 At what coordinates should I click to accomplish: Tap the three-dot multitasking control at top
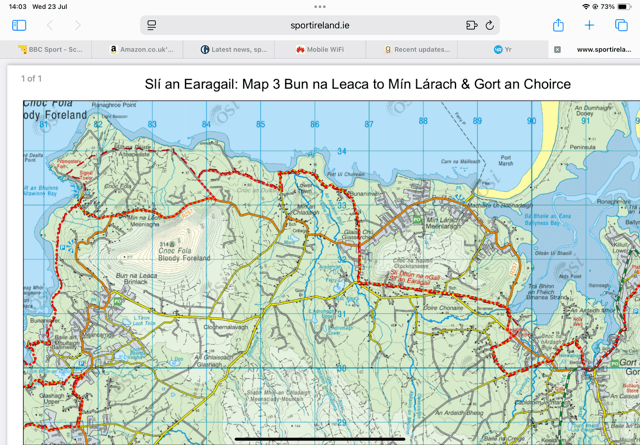(320, 6)
